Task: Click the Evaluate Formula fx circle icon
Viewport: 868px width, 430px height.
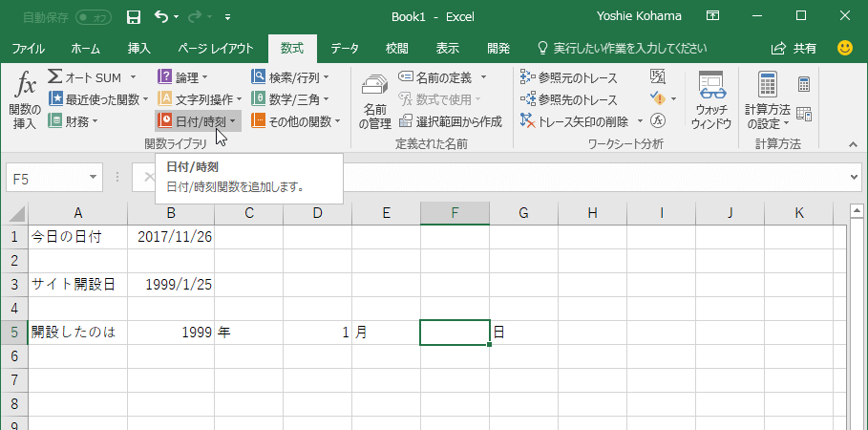Action: pos(657,120)
